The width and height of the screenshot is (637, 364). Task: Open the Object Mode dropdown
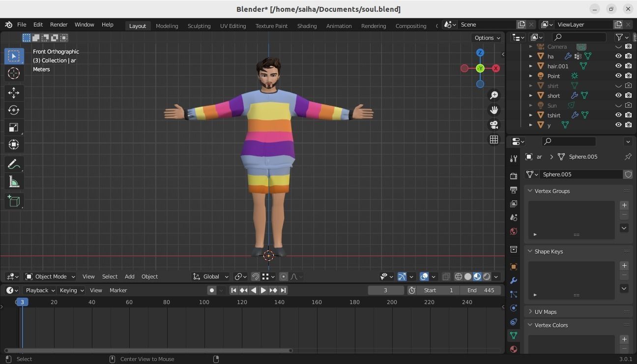[50, 277]
